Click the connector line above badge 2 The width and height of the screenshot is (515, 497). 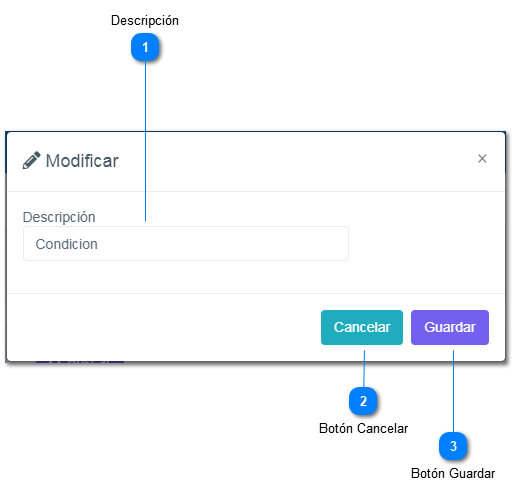[364, 369]
